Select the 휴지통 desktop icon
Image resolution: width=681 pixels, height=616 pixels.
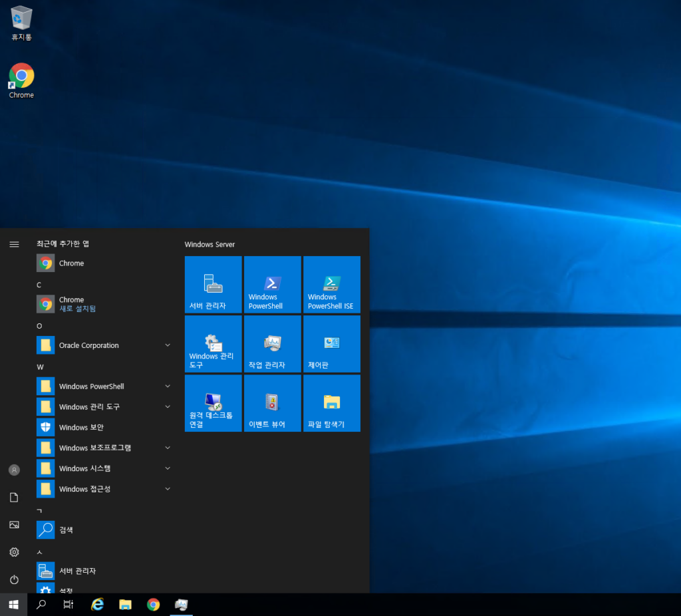21,23
